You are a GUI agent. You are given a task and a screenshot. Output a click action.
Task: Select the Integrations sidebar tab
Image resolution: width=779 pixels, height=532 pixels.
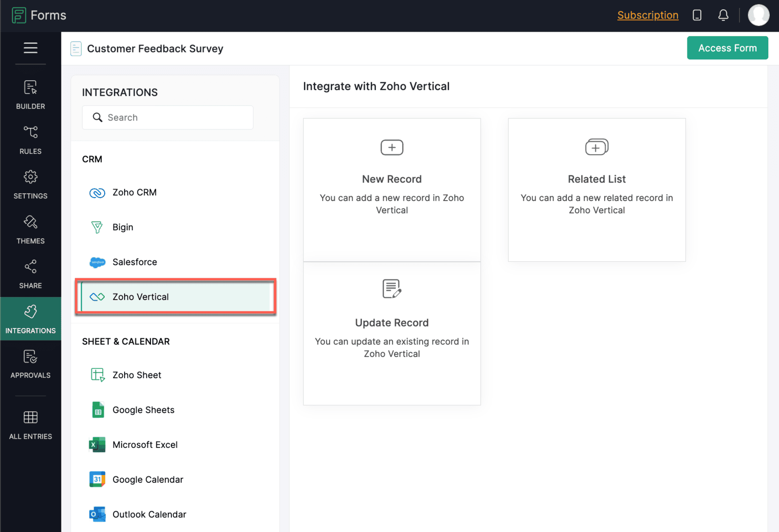(x=30, y=319)
